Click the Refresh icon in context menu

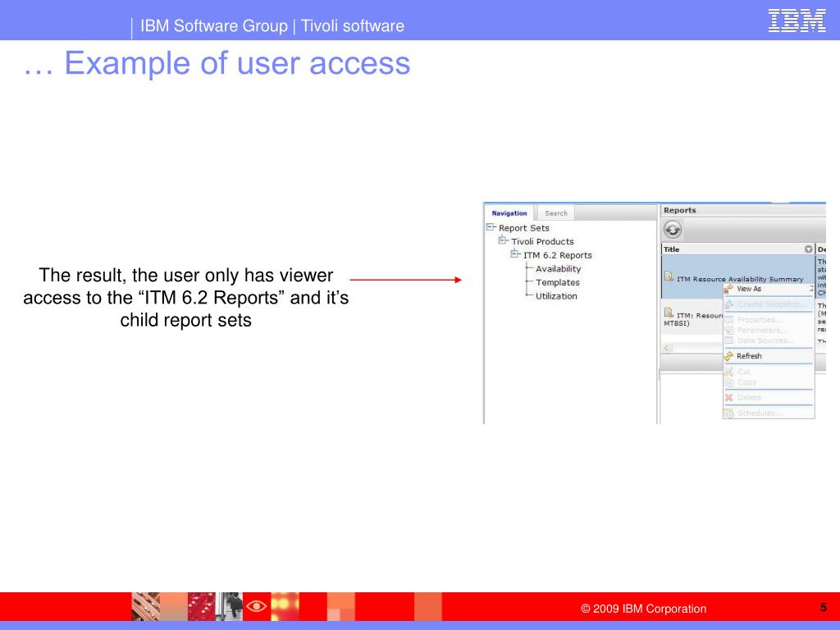coord(728,356)
